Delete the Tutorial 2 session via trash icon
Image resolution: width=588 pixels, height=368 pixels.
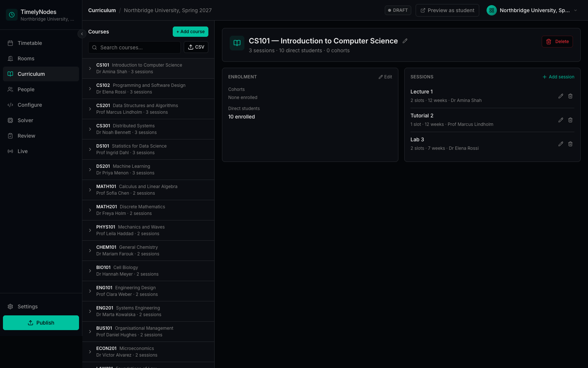(570, 120)
